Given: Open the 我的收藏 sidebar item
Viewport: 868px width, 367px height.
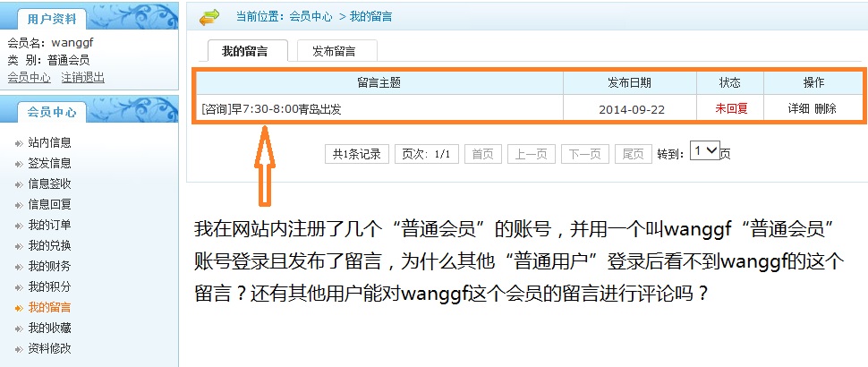Looking at the screenshot, I should pos(49,329).
